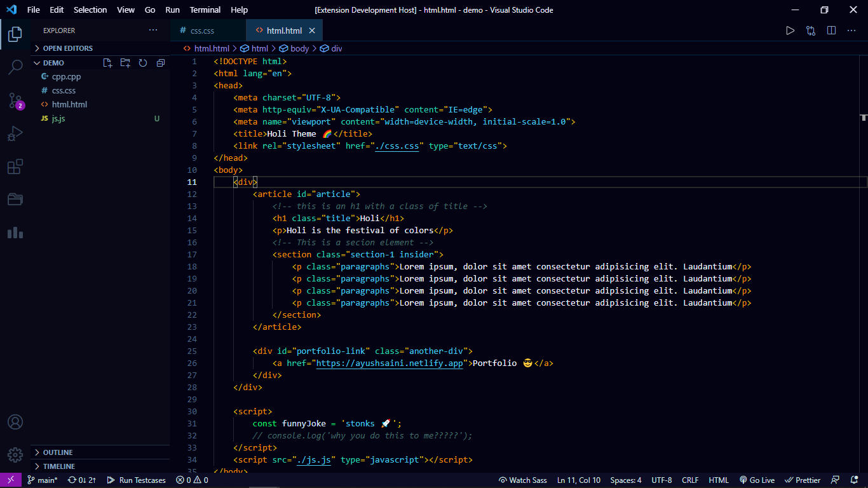Screen dimensions: 868x488
Task: Toggle Watch Sass in status bar
Action: point(523,480)
